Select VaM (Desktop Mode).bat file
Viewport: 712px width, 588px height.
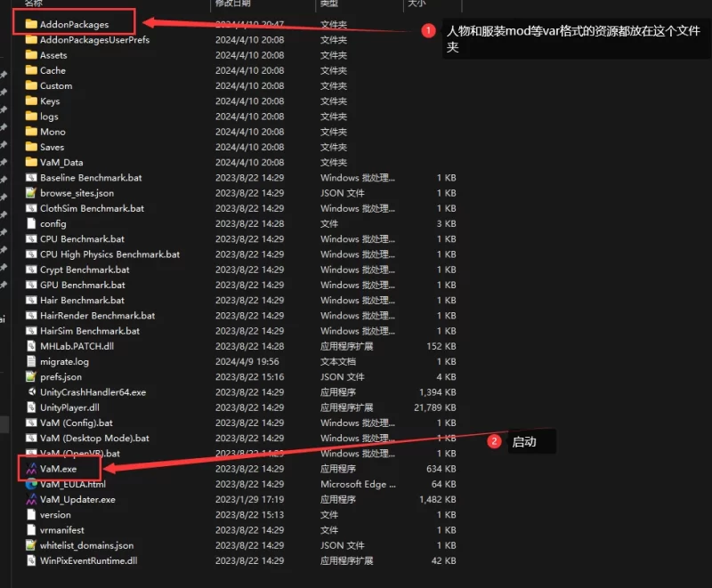pos(94,438)
